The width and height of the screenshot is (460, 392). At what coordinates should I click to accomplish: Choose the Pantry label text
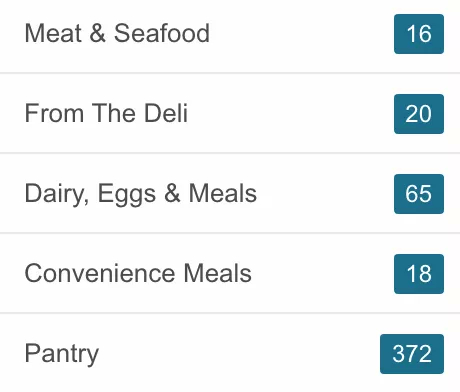pos(62,354)
